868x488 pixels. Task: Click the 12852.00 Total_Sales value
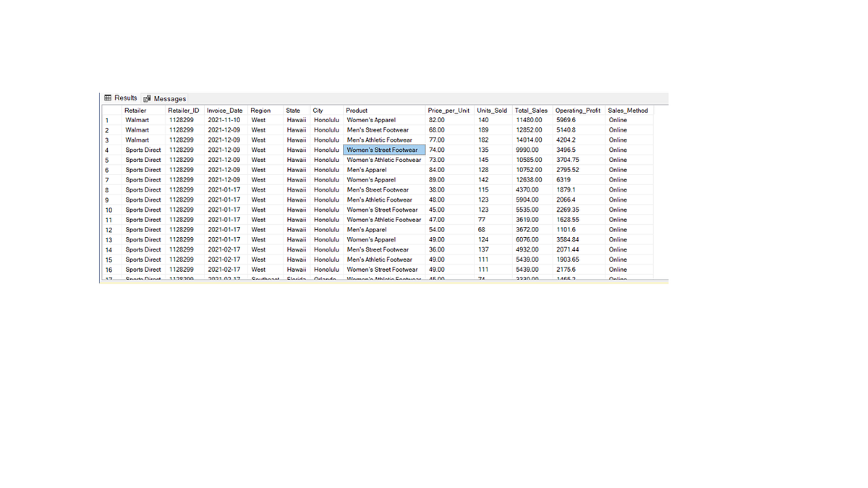pos(529,129)
